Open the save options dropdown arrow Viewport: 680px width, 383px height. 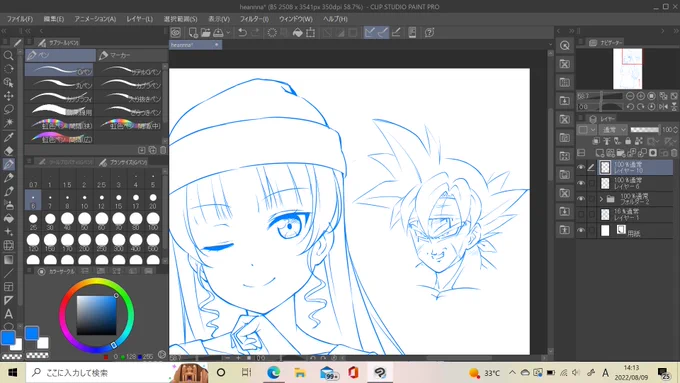[x=228, y=33]
